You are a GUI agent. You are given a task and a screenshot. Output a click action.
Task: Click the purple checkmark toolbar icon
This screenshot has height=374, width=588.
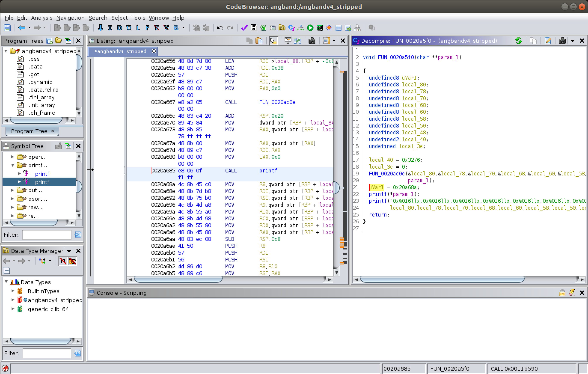(x=244, y=28)
